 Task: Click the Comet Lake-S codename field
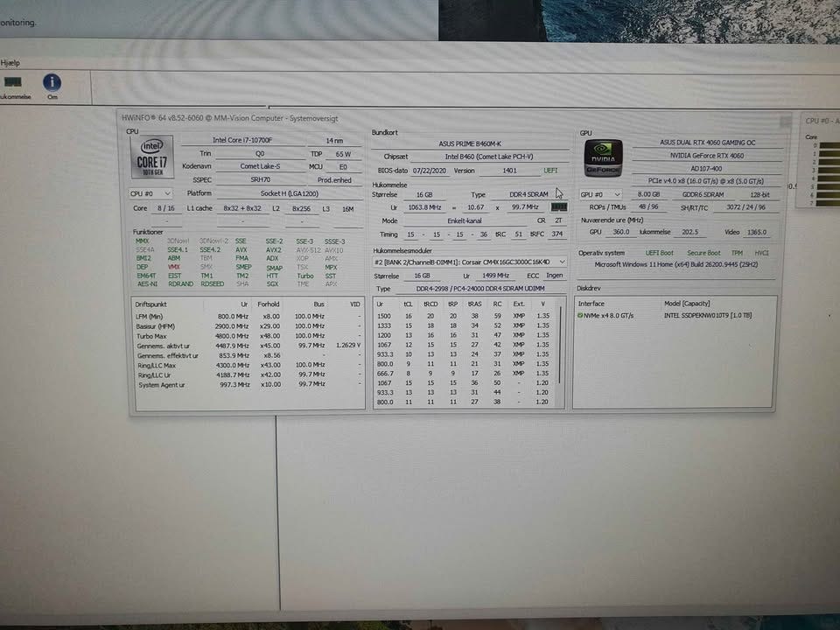[261, 166]
